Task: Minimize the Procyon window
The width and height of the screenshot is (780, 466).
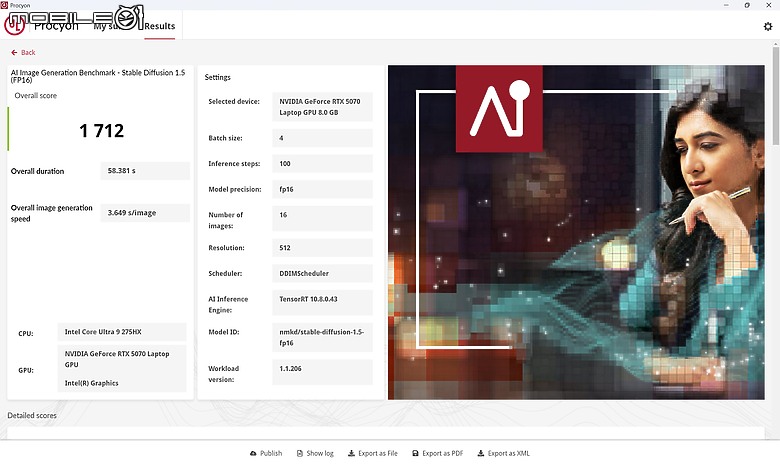Action: pos(726,5)
